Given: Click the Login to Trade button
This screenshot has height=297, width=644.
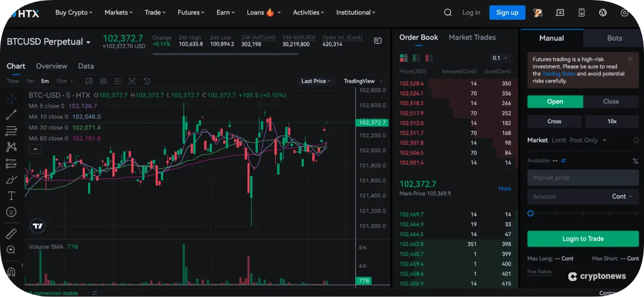Looking at the screenshot, I should coord(583,239).
